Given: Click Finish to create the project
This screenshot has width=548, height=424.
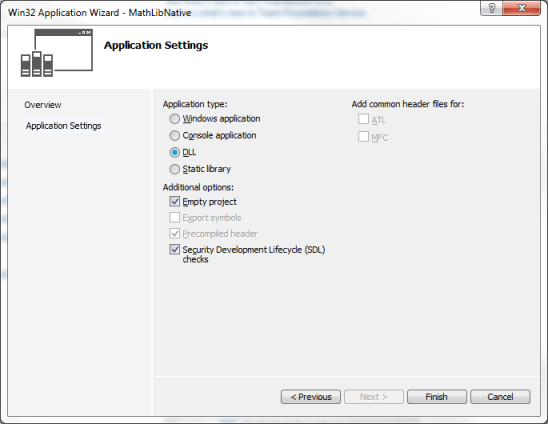Looking at the screenshot, I should click(x=437, y=397).
